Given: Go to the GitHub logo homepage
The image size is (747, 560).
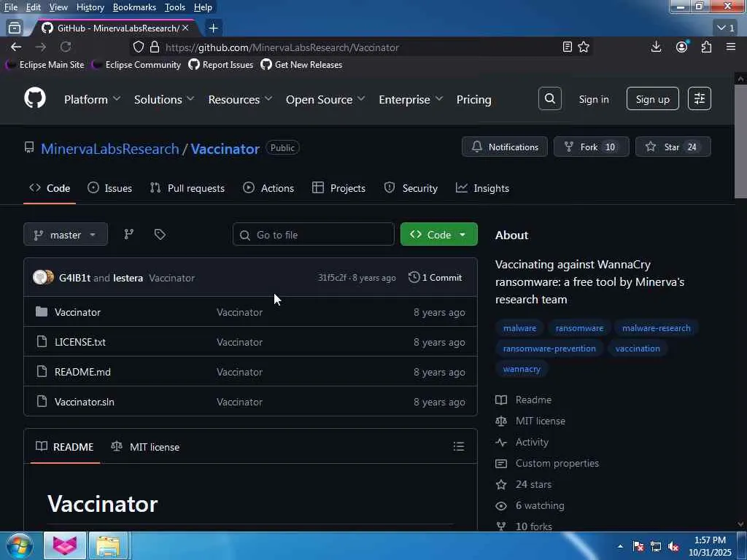Looking at the screenshot, I should (x=35, y=98).
